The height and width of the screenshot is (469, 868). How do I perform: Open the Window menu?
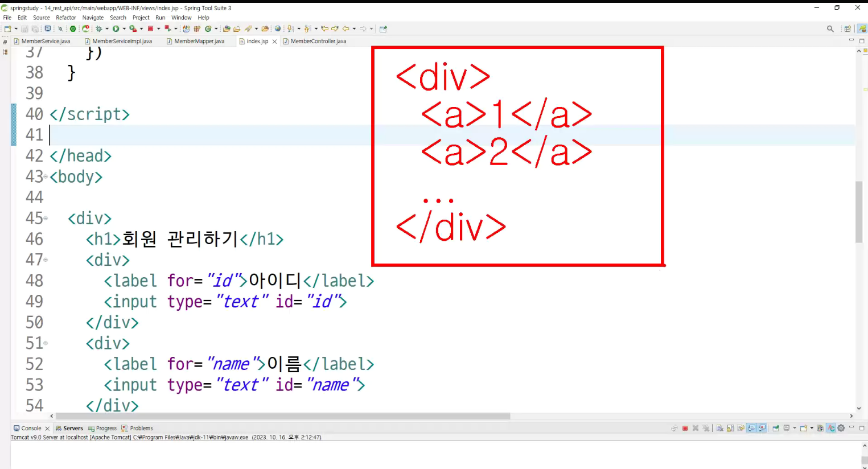(182, 18)
